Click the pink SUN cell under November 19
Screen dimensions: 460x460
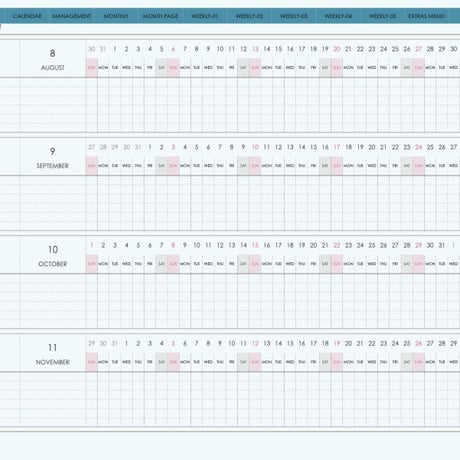pos(337,362)
